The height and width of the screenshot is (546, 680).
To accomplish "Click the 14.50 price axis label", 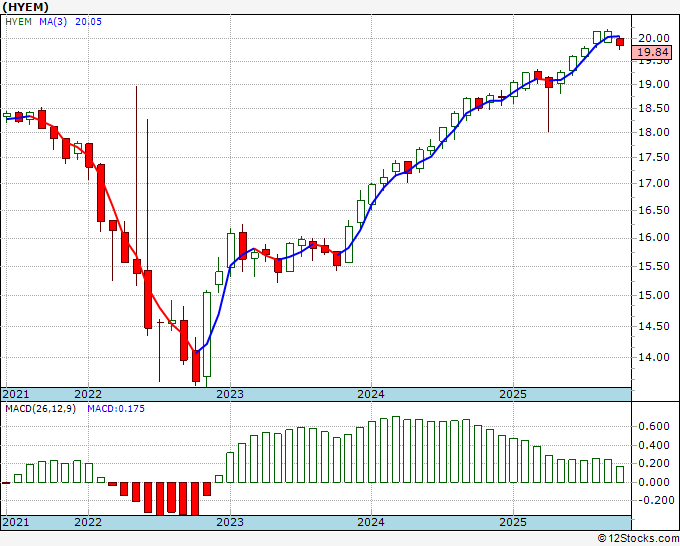I will click(654, 326).
